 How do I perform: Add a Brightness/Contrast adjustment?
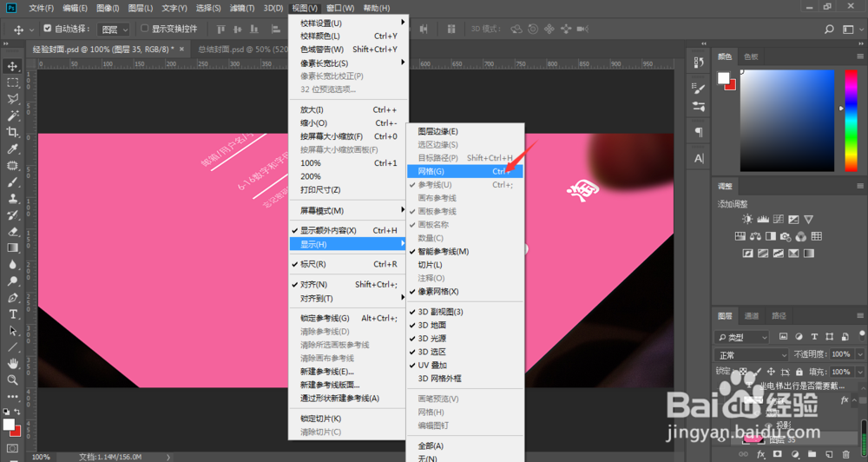747,220
